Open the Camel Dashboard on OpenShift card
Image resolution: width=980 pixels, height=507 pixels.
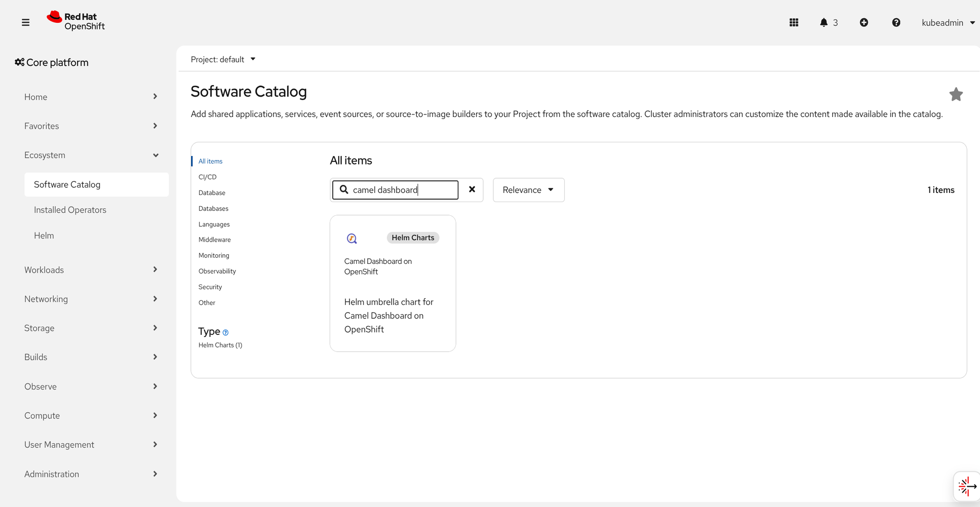(393, 283)
